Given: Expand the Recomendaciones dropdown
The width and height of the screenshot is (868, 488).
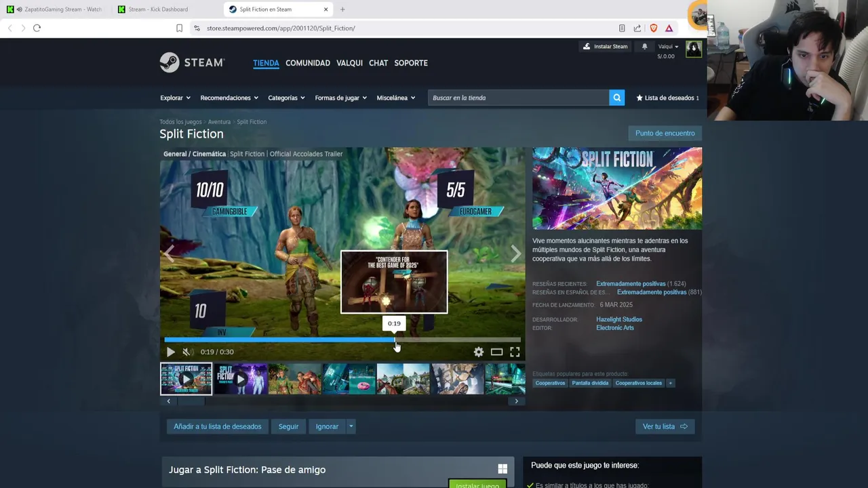Looking at the screenshot, I should (x=229, y=98).
